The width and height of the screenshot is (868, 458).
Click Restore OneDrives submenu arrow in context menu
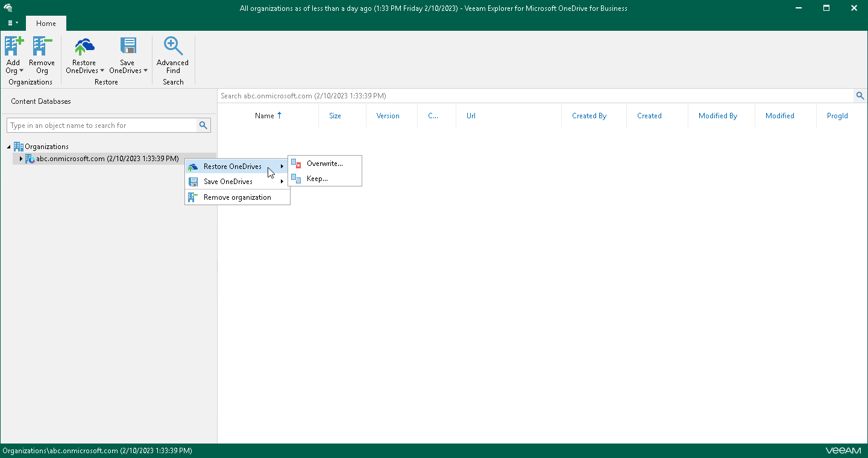pos(282,167)
